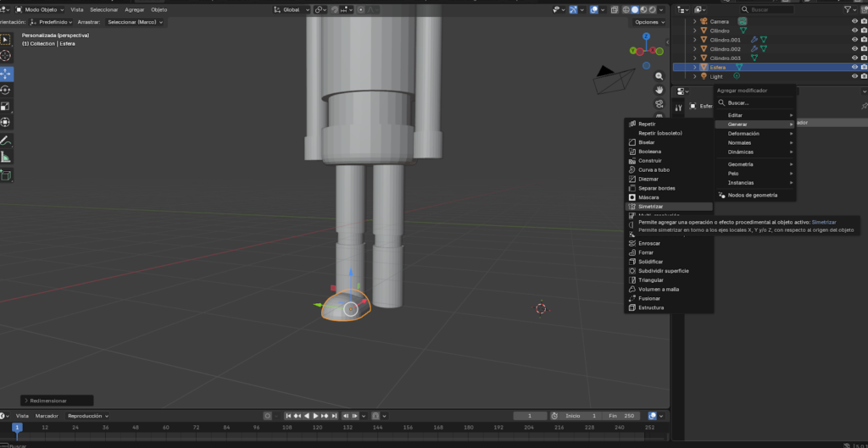This screenshot has width=868, height=448.
Task: Expand the Esfera tree item
Action: (x=695, y=67)
